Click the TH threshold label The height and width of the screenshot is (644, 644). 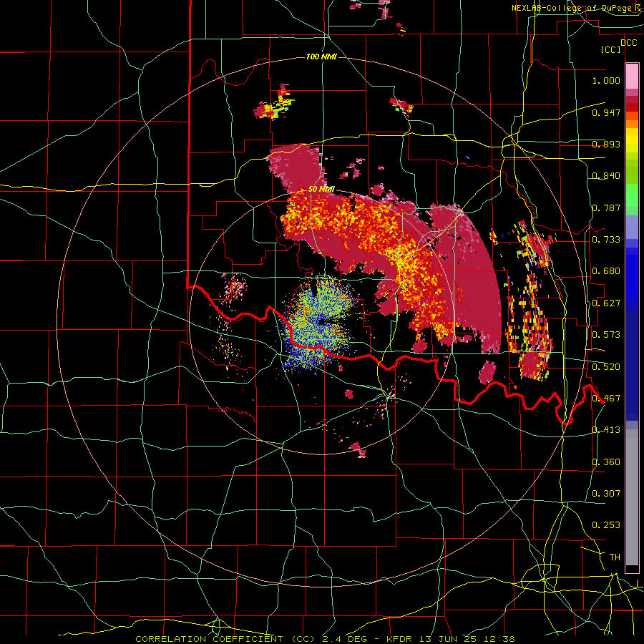615,557
